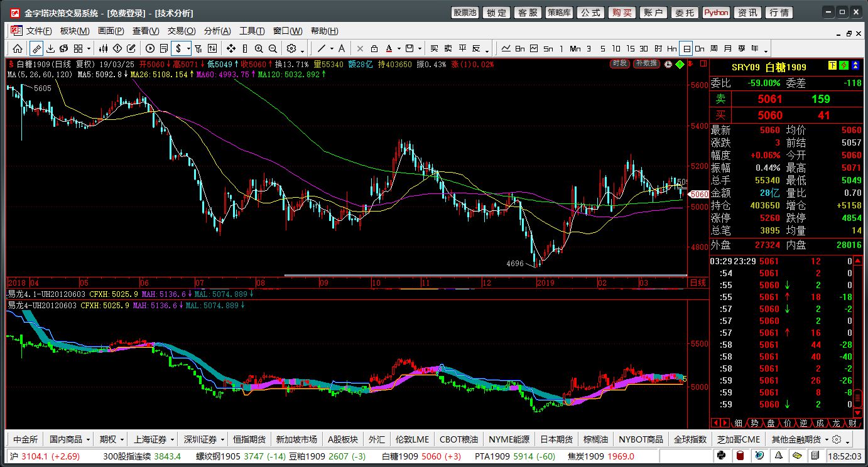
Task: Select the 5-minute period button
Action: point(603,48)
